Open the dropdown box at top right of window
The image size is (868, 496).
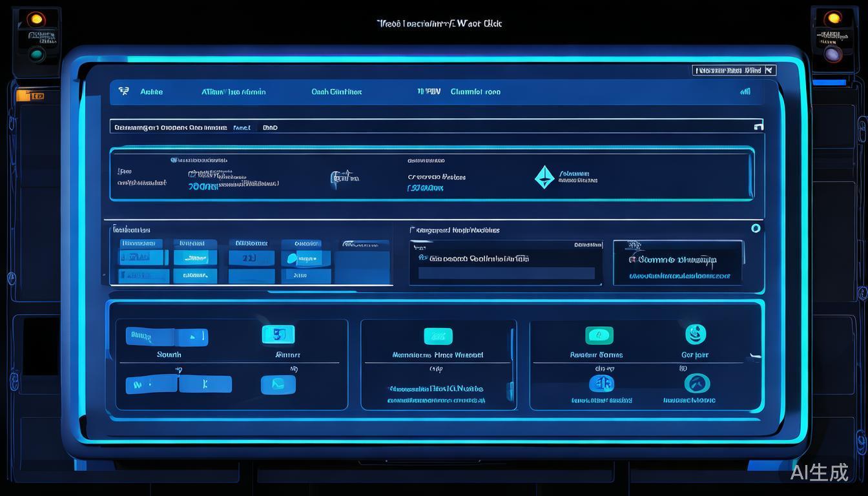tap(734, 70)
